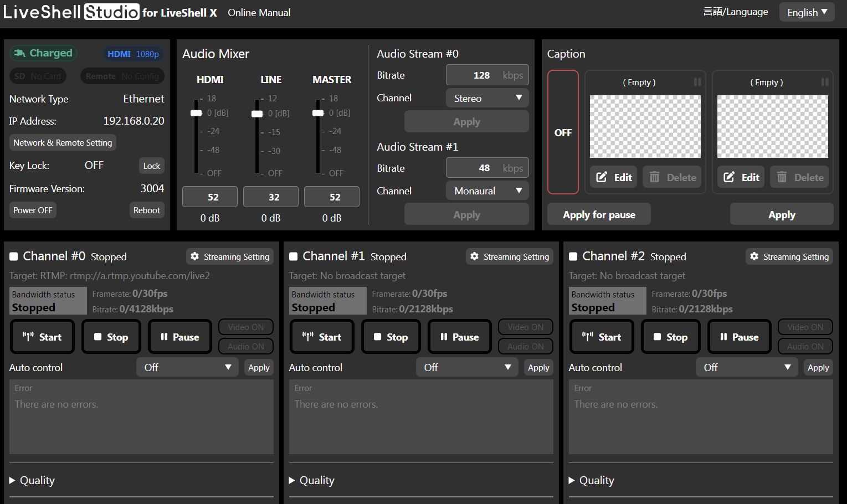
Task: Click the gear icon for Channel #0 Streaming Setting
Action: [x=194, y=256]
